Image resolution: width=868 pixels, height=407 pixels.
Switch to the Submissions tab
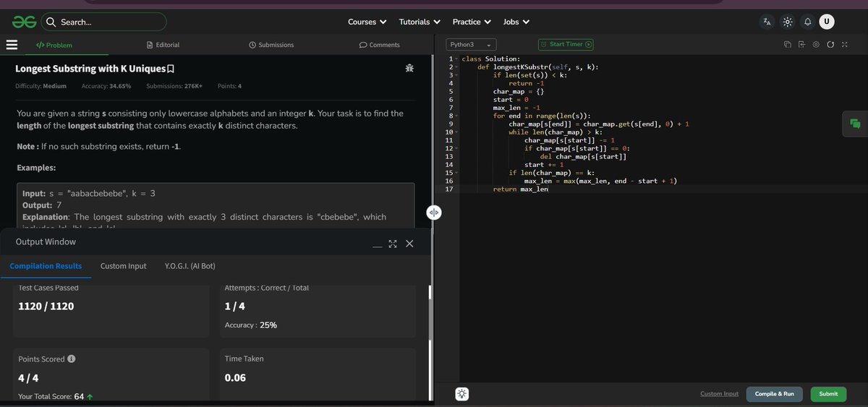pyautogui.click(x=271, y=45)
